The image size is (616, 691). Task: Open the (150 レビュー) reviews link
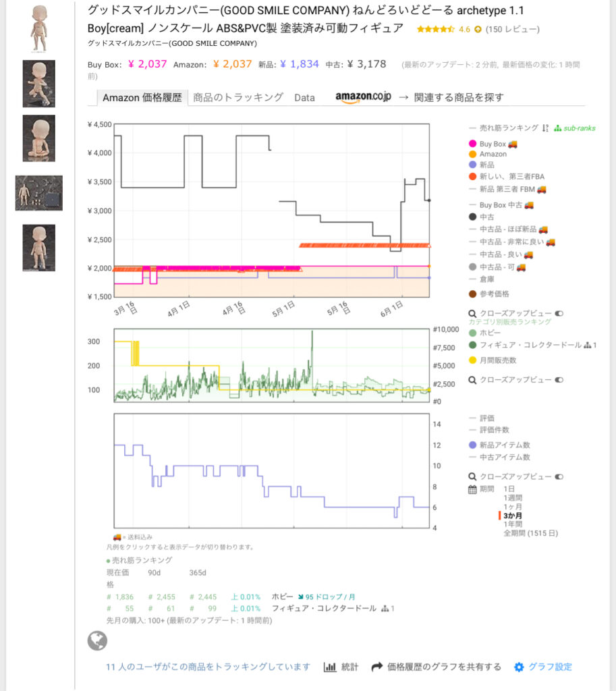coord(513,30)
